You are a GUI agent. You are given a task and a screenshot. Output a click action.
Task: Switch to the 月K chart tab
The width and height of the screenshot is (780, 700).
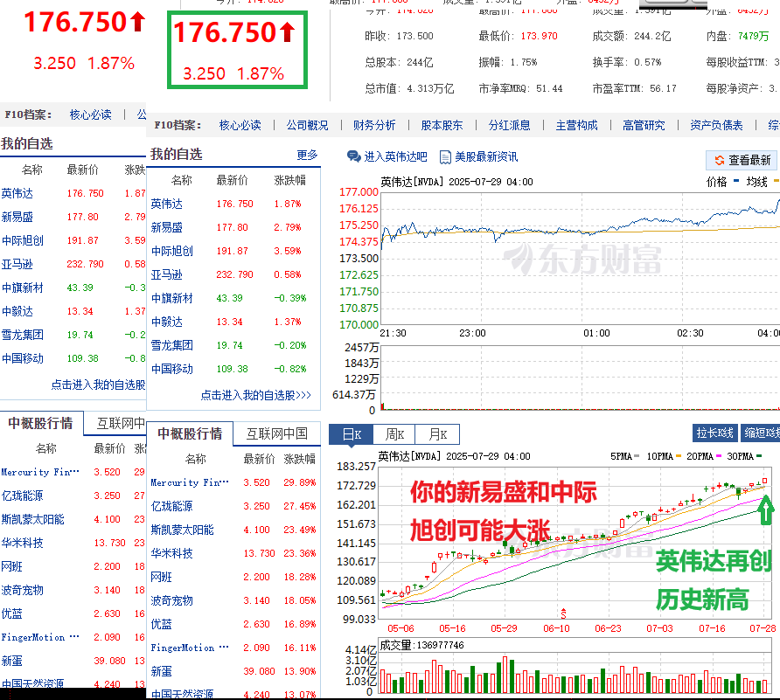437,434
